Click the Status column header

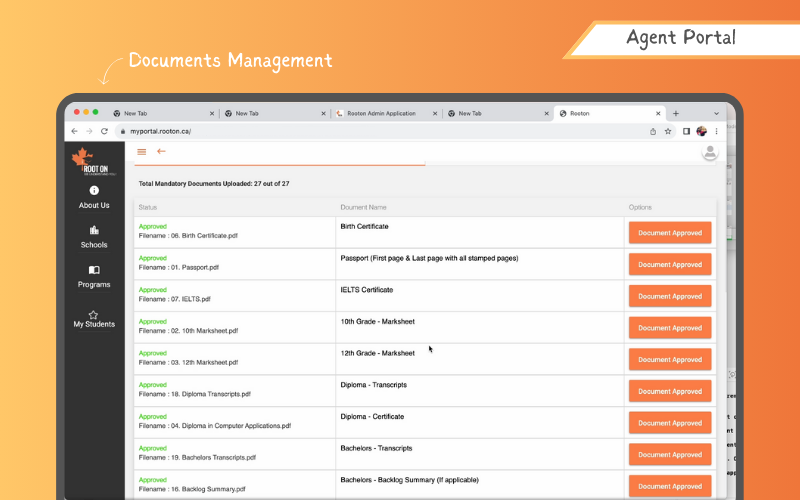coord(148,207)
